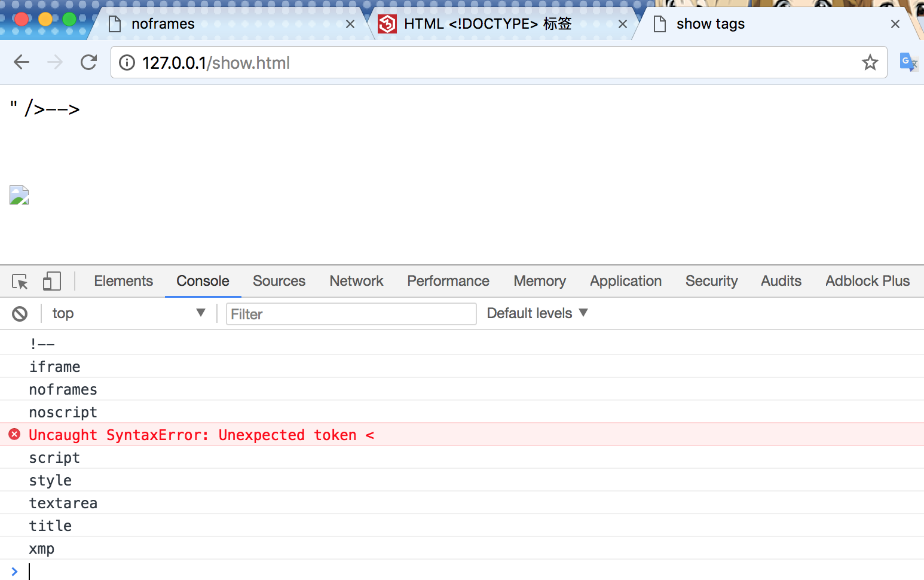Reload the page with the refresh icon
Screen dimensions: 924x580
(x=89, y=62)
